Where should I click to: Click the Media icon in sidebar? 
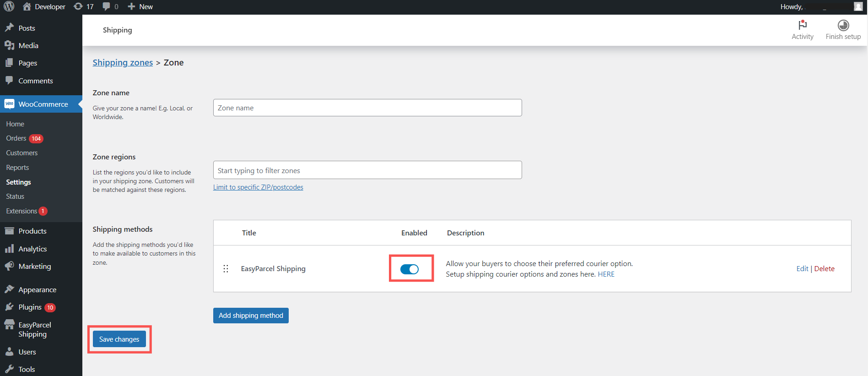9,45
